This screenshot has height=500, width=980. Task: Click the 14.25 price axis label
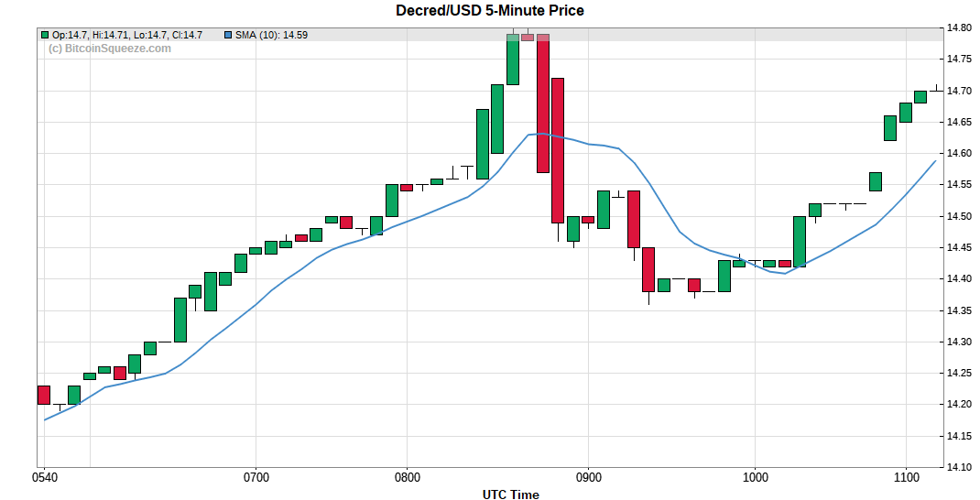point(959,374)
